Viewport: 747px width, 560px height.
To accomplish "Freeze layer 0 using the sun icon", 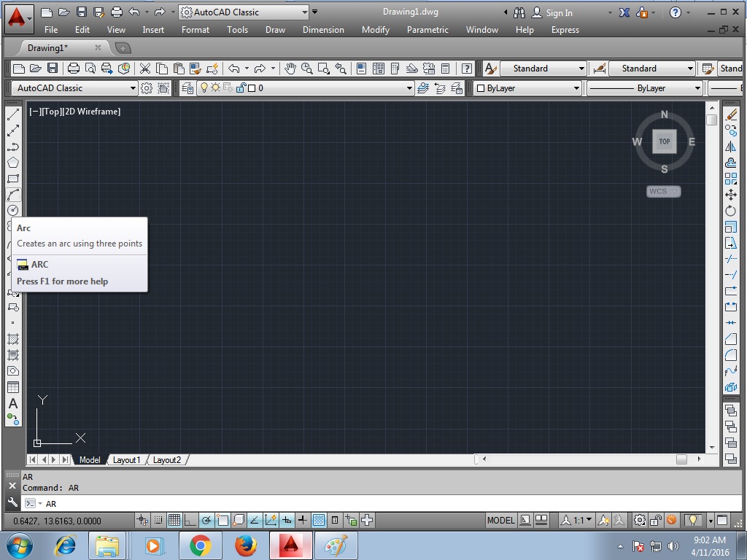I will click(x=215, y=86).
